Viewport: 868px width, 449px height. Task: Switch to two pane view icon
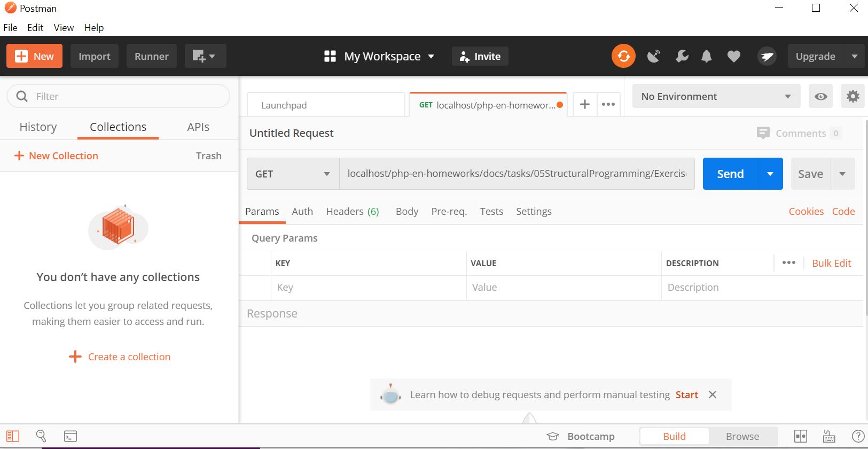coord(801,436)
